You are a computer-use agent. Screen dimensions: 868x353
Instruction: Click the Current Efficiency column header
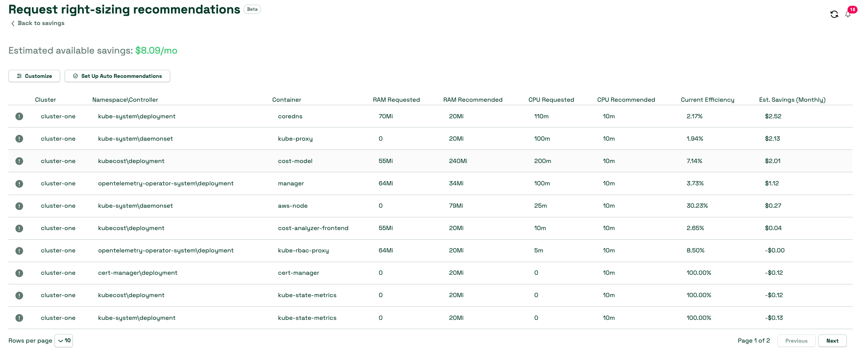point(707,100)
